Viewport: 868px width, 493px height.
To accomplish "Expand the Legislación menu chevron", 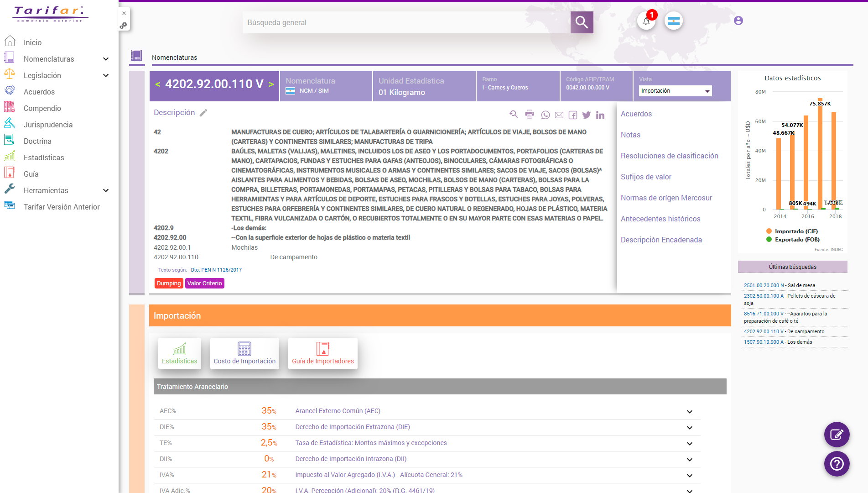I will (x=106, y=75).
